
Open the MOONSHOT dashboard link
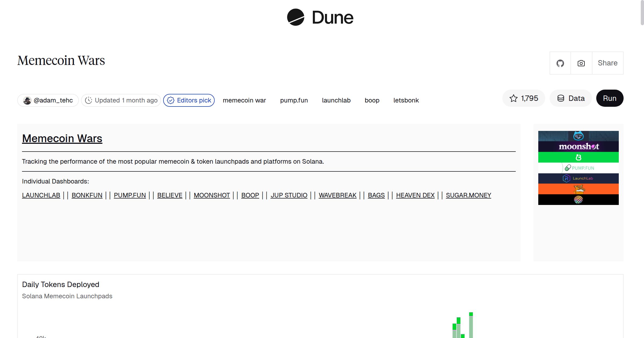(x=212, y=195)
